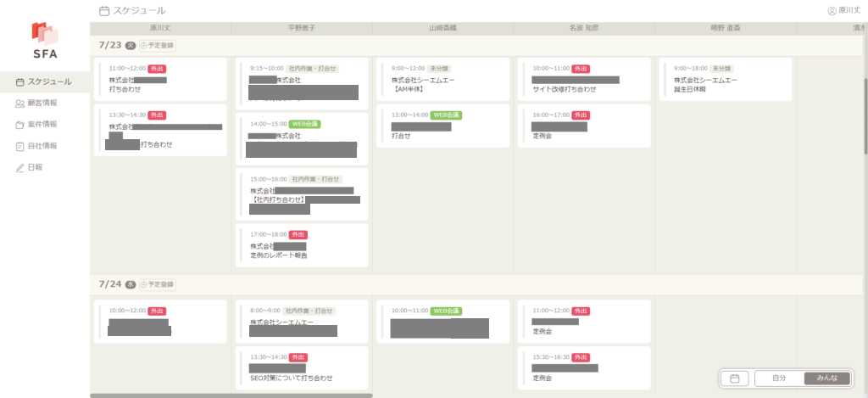
Task: Click the SFA logo in the sidebar
Action: [44, 39]
